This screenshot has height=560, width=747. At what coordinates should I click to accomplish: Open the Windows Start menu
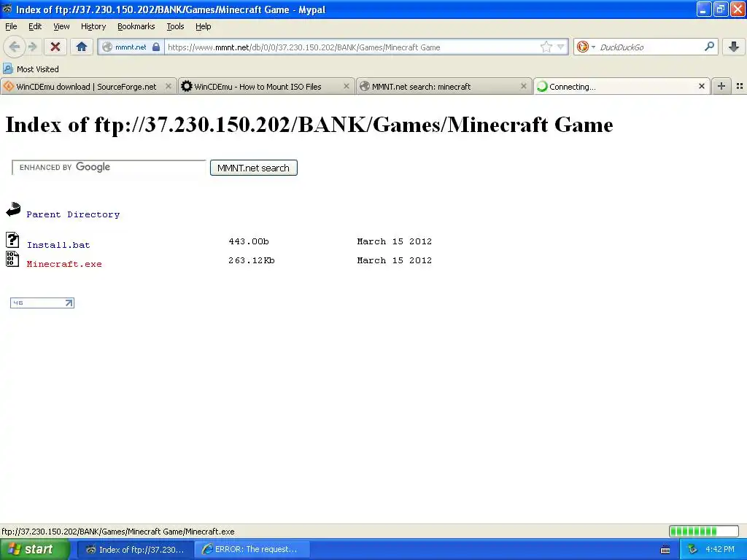pyautogui.click(x=35, y=549)
